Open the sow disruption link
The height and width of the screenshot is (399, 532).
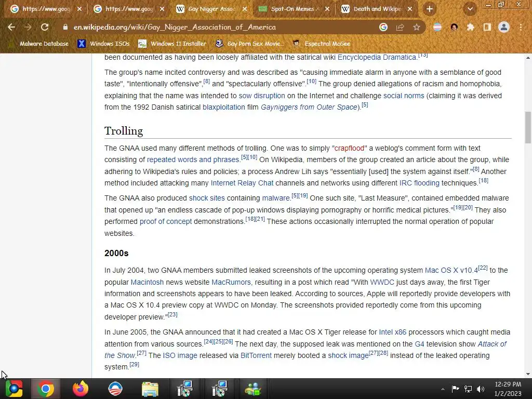tap(262, 96)
